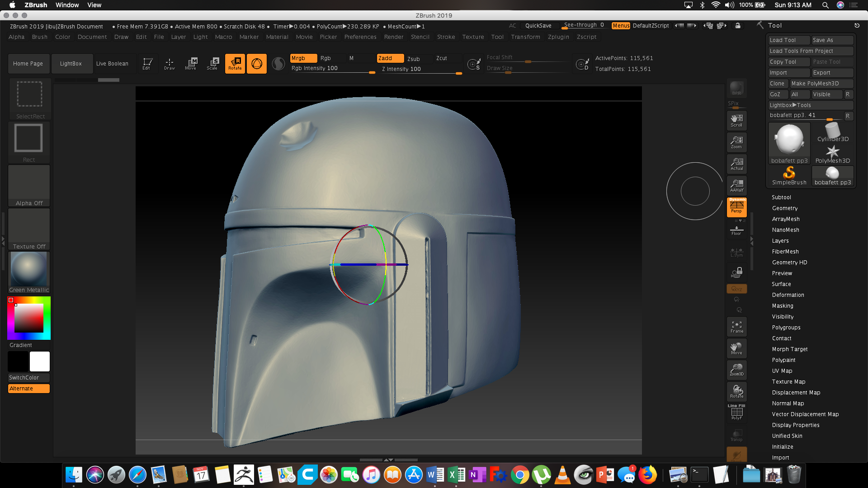This screenshot has height=488, width=868.
Task: Click the Actual size icon
Action: click(x=736, y=164)
